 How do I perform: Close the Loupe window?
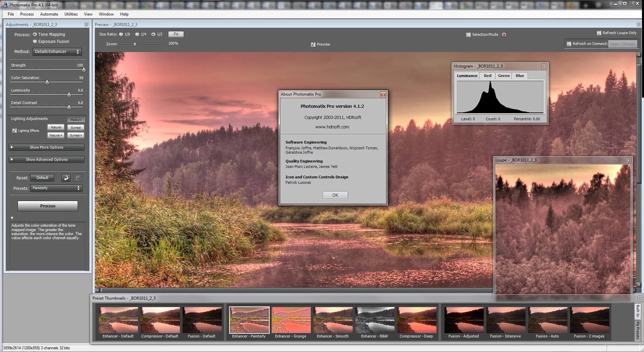tap(628, 160)
